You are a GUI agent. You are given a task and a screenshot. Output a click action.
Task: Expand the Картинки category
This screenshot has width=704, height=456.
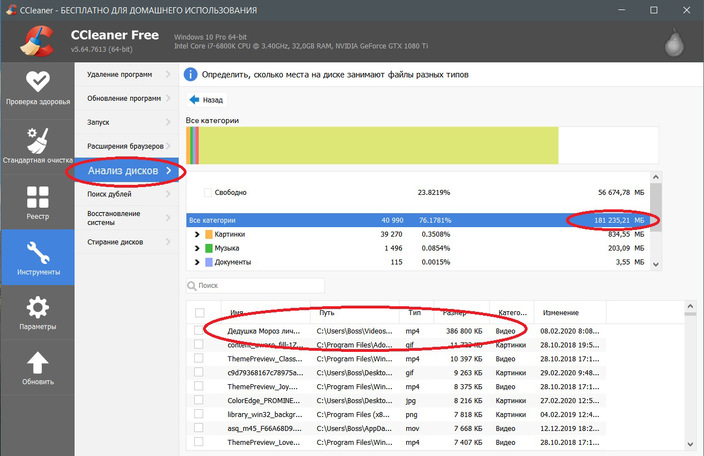point(194,234)
